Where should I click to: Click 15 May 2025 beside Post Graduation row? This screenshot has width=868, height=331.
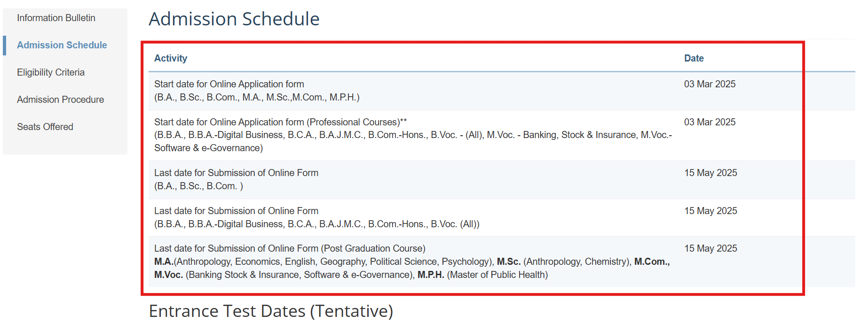click(x=710, y=248)
